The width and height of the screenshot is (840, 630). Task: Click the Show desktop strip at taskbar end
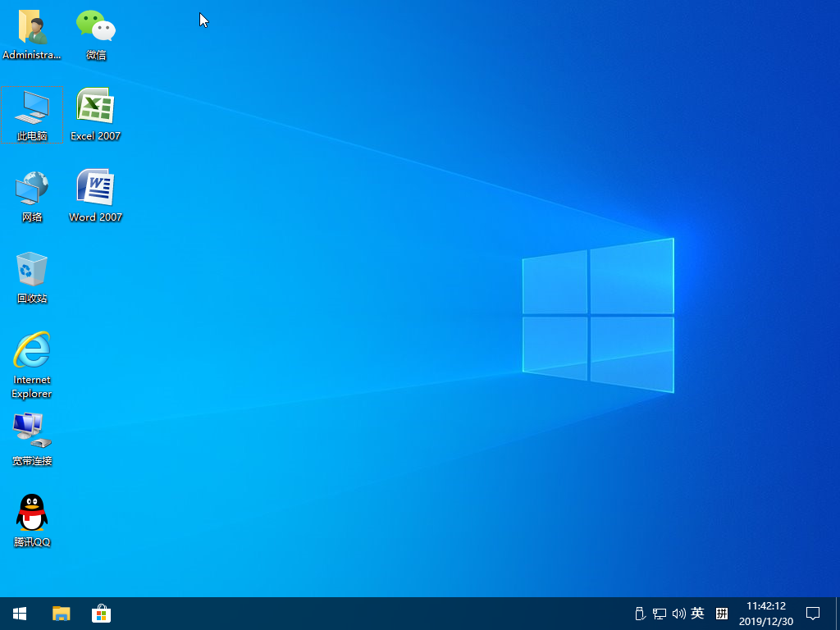pyautogui.click(x=838, y=614)
